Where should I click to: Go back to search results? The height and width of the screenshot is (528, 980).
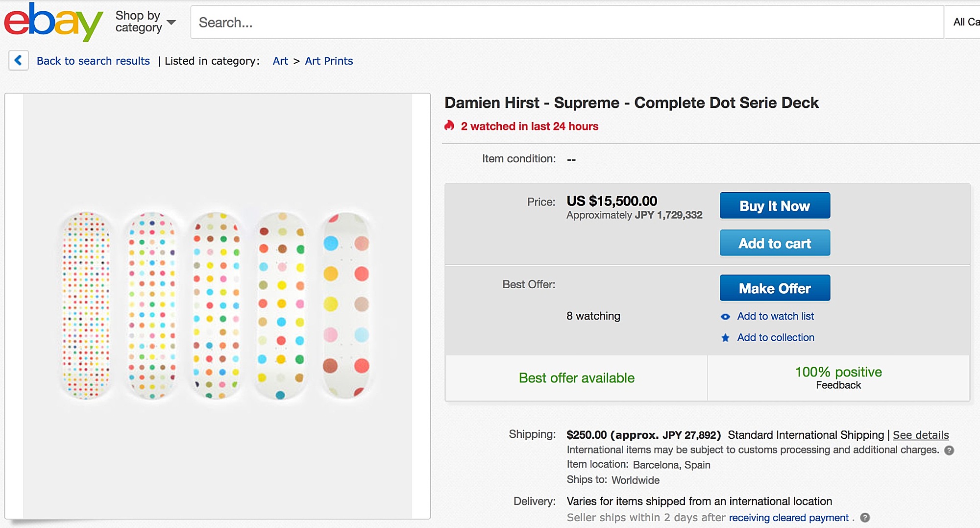[93, 61]
